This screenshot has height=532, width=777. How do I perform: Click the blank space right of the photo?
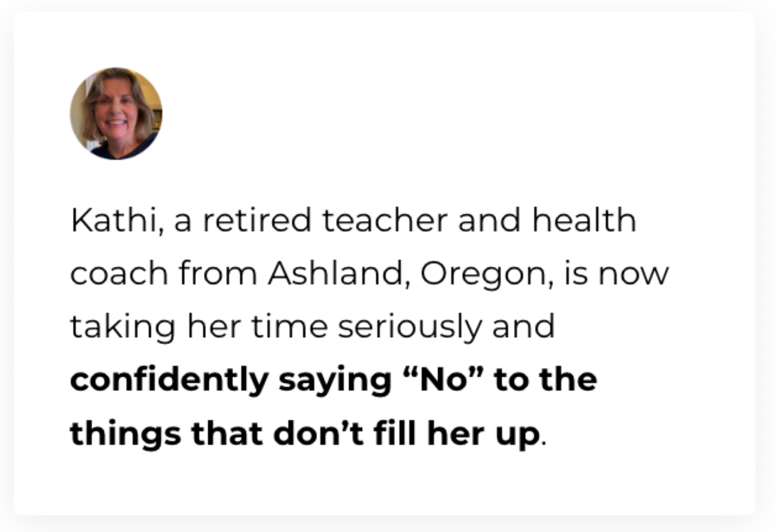450,113
